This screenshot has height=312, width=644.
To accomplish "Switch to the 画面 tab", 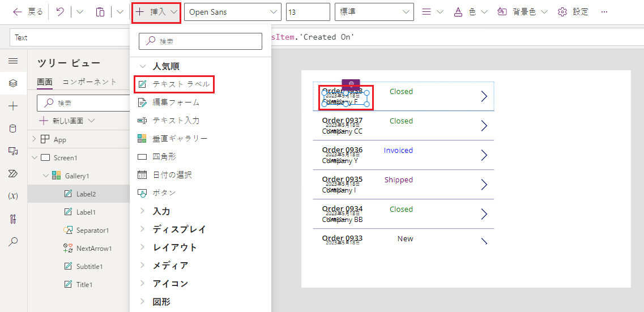I will (45, 82).
